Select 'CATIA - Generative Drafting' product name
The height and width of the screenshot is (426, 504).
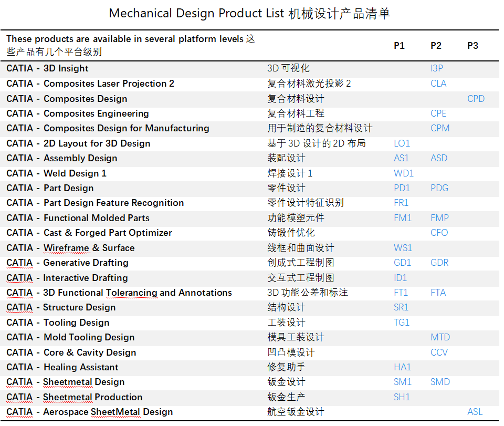click(x=68, y=263)
